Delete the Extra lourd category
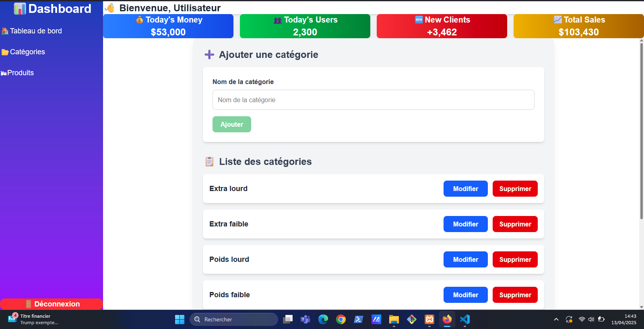The height and width of the screenshot is (329, 644). [515, 189]
